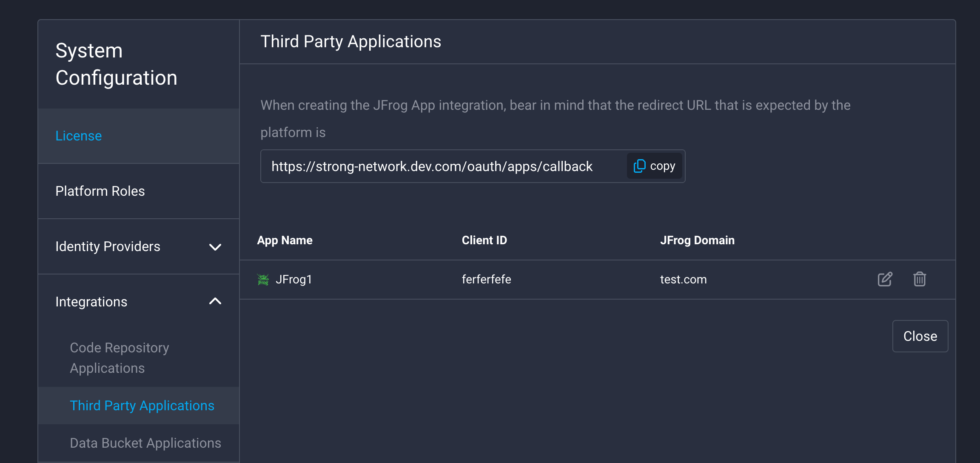980x463 pixels.
Task: Delete the JFrog1 application
Action: coord(919,279)
